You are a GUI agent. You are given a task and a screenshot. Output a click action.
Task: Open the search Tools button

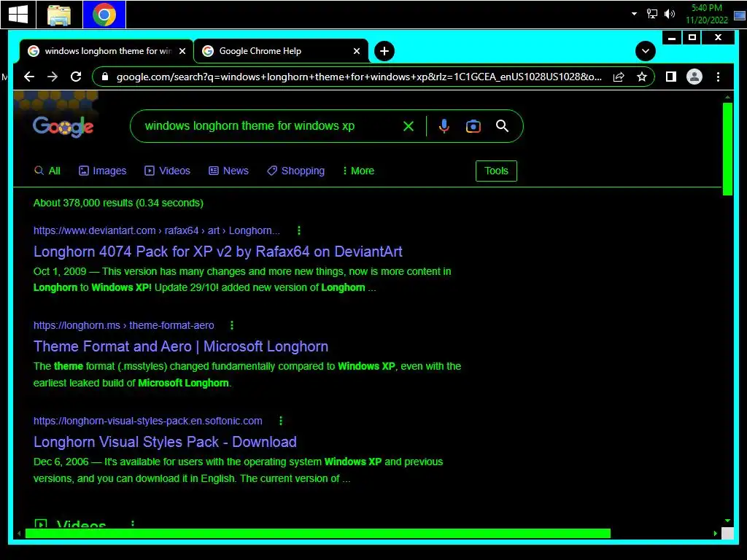tap(496, 171)
